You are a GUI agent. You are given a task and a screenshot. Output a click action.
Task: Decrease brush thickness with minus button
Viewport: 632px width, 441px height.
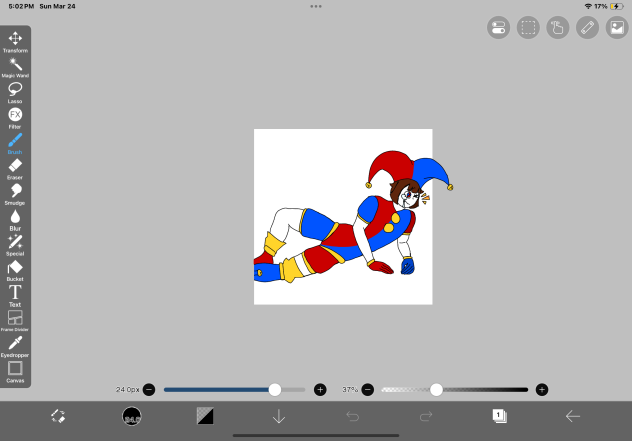pos(149,390)
